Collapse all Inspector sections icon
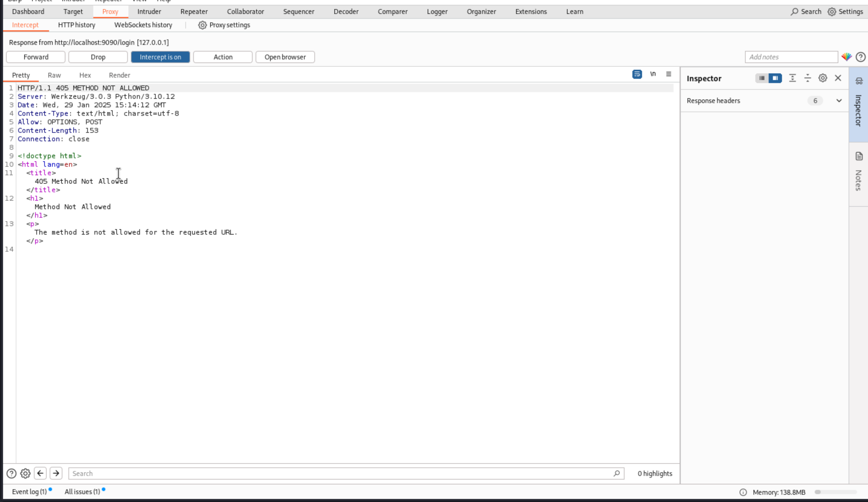Screen dimensions: 868x502 [807, 78]
